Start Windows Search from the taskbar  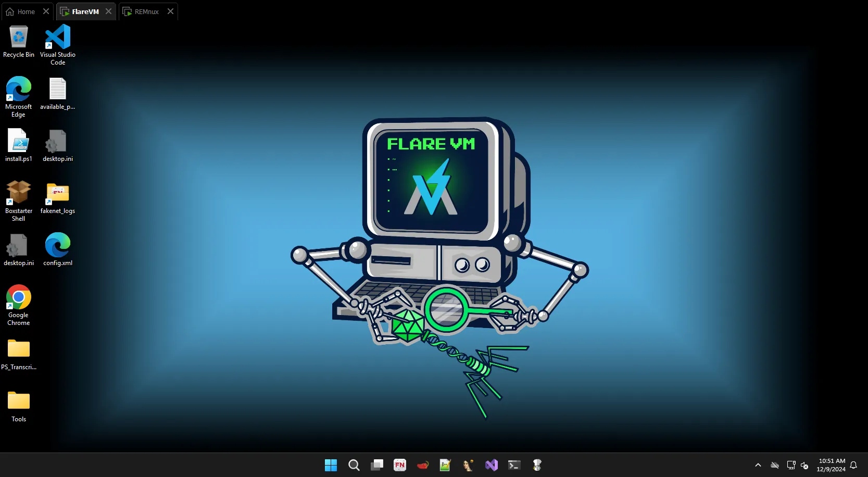pos(354,465)
